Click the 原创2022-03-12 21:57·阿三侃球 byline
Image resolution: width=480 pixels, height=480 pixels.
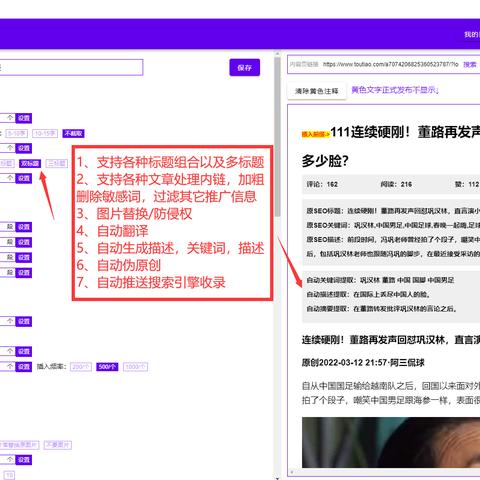point(363,363)
